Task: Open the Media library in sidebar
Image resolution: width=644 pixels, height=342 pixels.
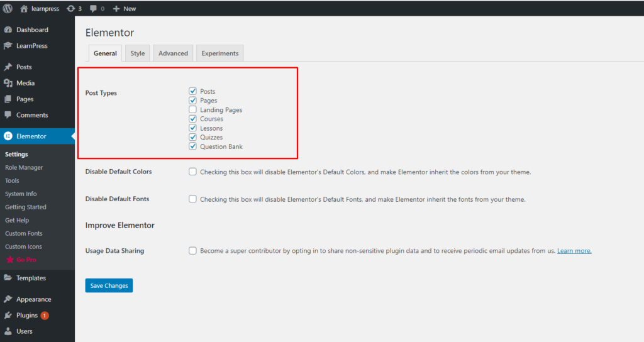Action: tap(25, 83)
